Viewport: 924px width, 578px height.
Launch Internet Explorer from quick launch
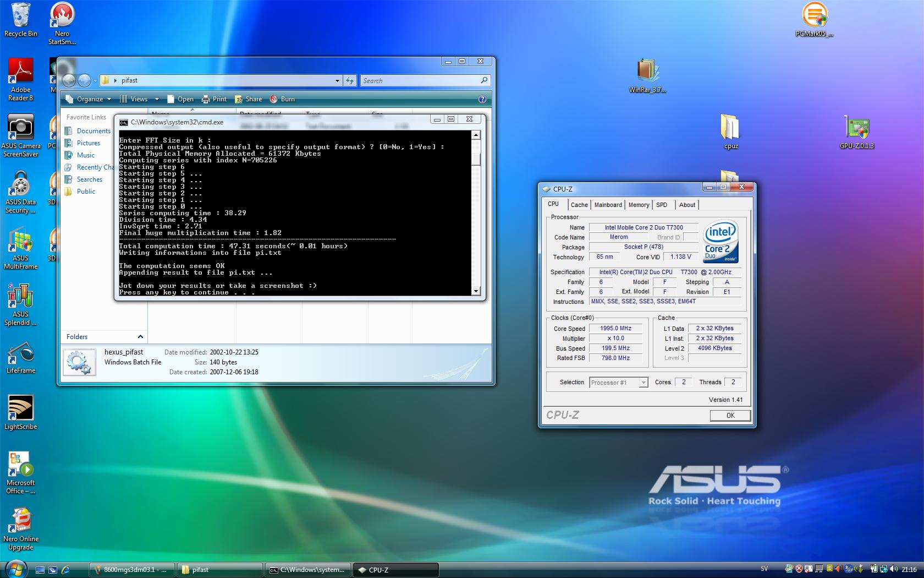66,570
